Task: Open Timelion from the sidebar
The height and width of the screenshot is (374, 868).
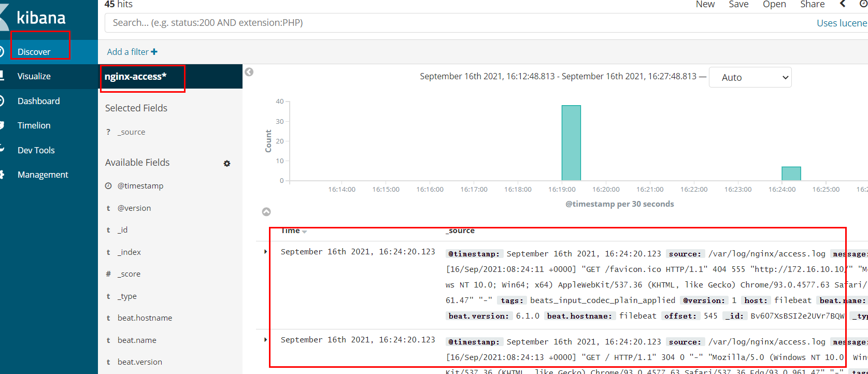Action: [x=34, y=125]
